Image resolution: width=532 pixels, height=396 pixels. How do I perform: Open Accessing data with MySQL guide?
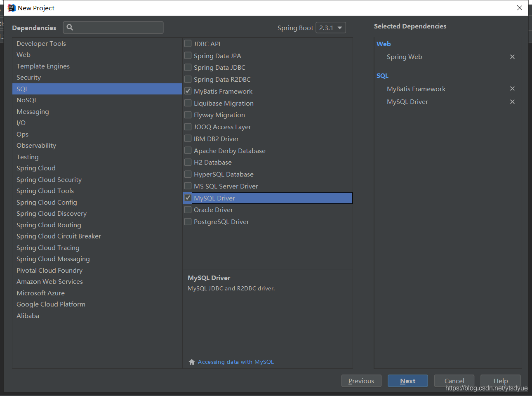coord(235,362)
